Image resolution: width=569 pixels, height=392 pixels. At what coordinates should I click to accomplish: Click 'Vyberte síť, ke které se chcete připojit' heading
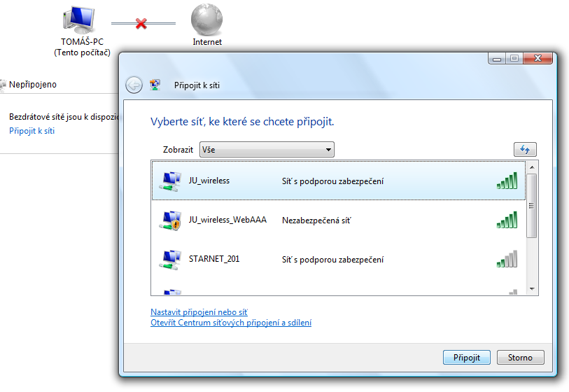tap(242, 122)
